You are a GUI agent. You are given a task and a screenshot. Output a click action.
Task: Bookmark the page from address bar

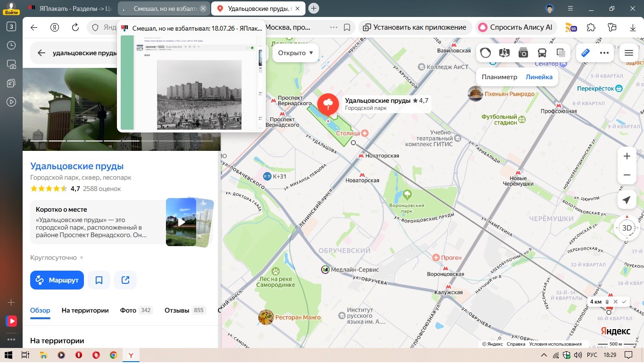(347, 27)
